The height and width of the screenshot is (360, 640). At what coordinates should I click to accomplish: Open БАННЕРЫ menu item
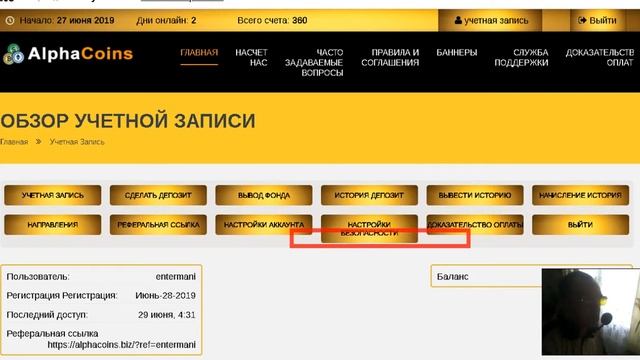point(456,53)
